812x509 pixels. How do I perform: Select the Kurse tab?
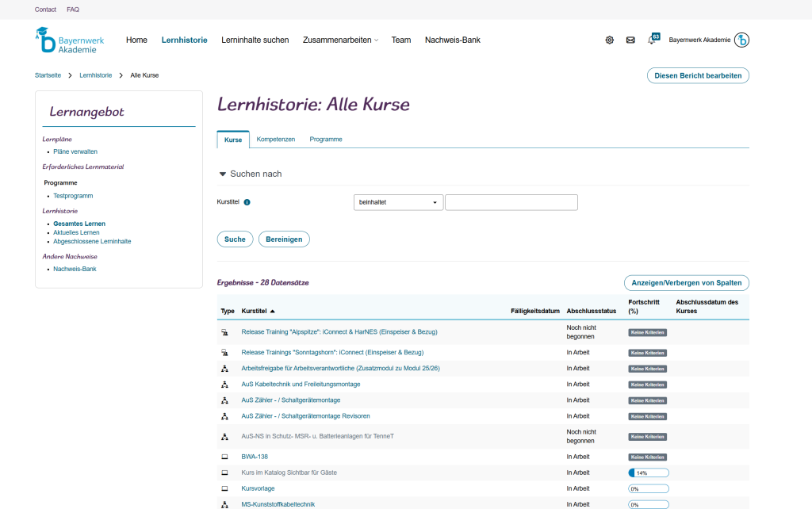coord(233,140)
